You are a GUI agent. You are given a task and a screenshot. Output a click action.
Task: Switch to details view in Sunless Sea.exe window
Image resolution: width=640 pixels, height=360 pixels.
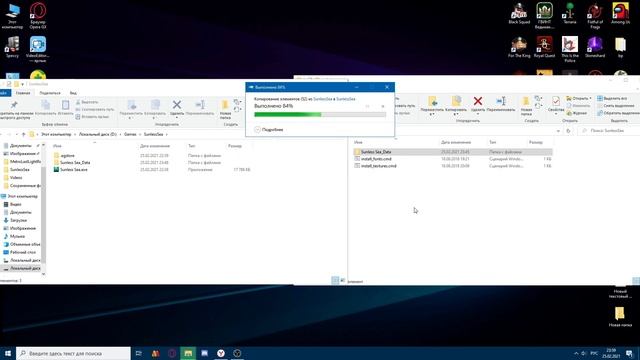[x=335, y=280]
